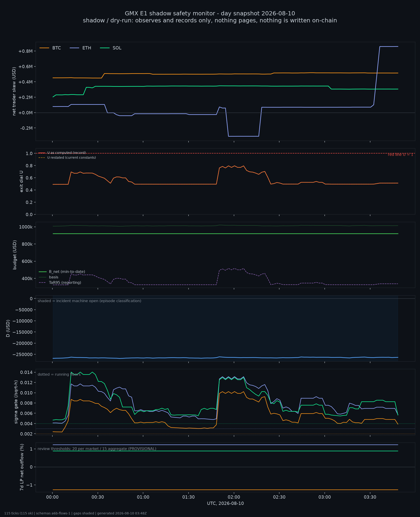The height and width of the screenshot is (517, 420).
Task: Click the '0.014' sigma gate tick
Action: [26, 372]
